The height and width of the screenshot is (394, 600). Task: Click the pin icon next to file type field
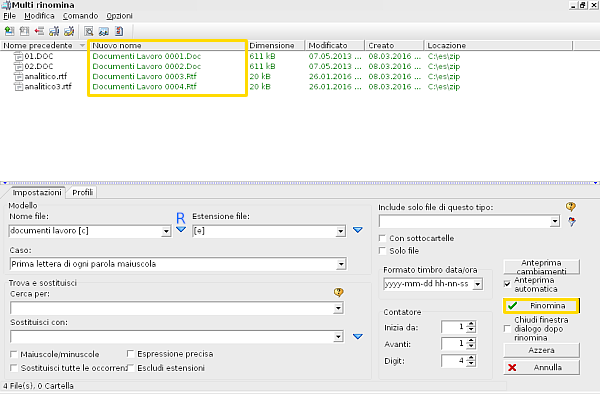pos(572,221)
